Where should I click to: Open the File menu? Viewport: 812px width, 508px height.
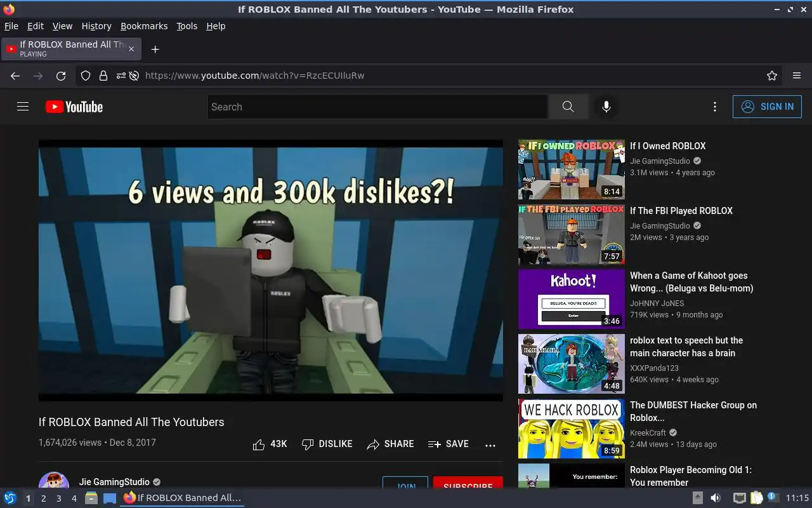[11, 26]
